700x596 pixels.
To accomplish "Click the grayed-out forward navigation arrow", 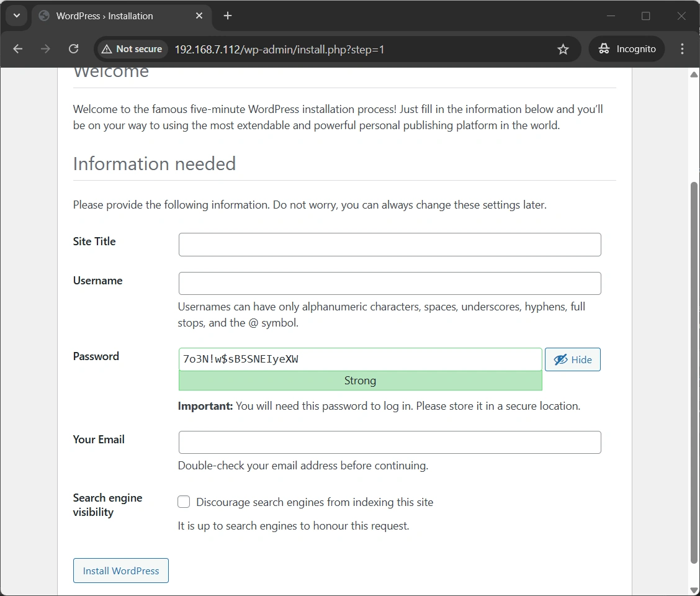I will (x=45, y=48).
